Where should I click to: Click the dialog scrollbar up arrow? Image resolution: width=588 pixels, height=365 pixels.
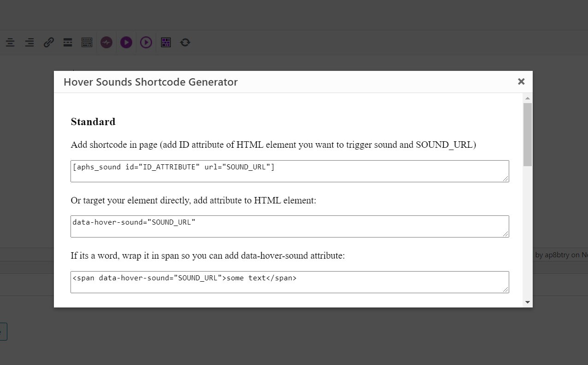(528, 98)
